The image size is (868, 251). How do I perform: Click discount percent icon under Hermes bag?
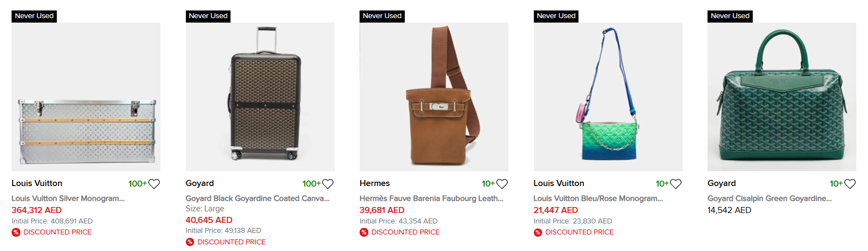[364, 232]
